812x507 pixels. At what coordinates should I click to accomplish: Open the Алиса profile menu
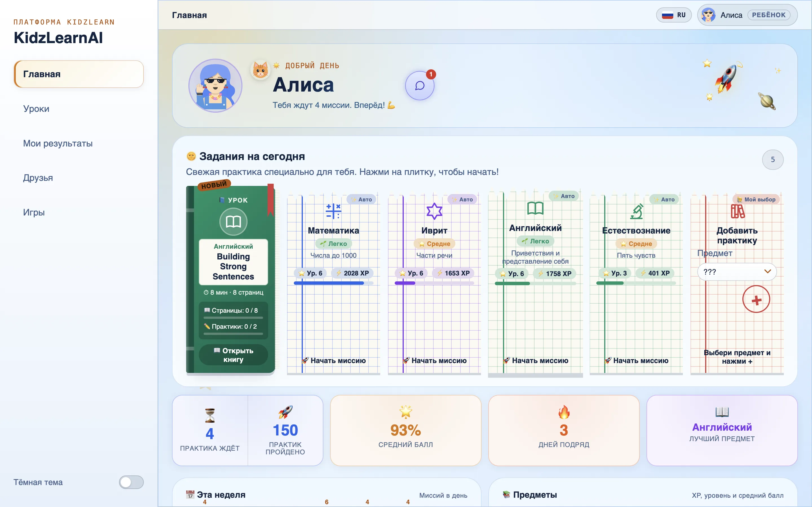tap(747, 15)
